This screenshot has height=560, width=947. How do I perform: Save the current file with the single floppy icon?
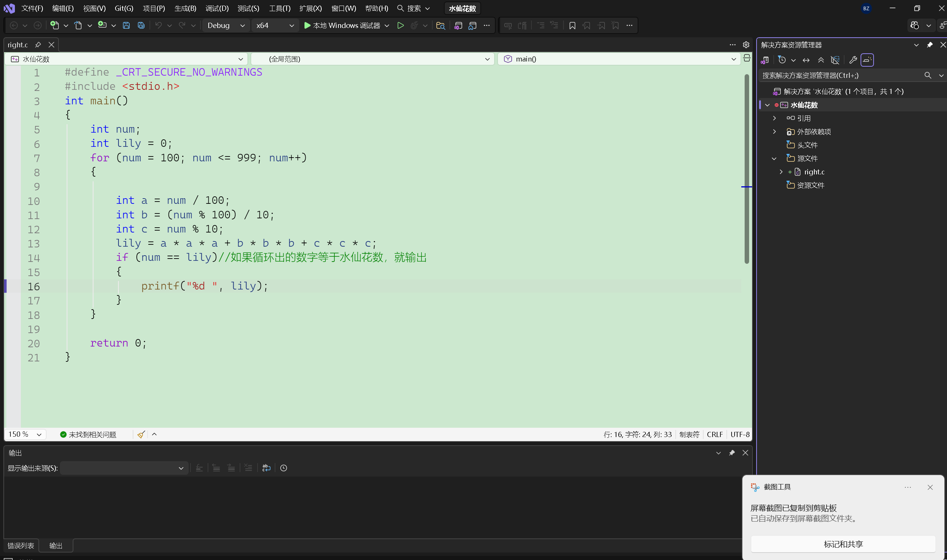click(126, 25)
